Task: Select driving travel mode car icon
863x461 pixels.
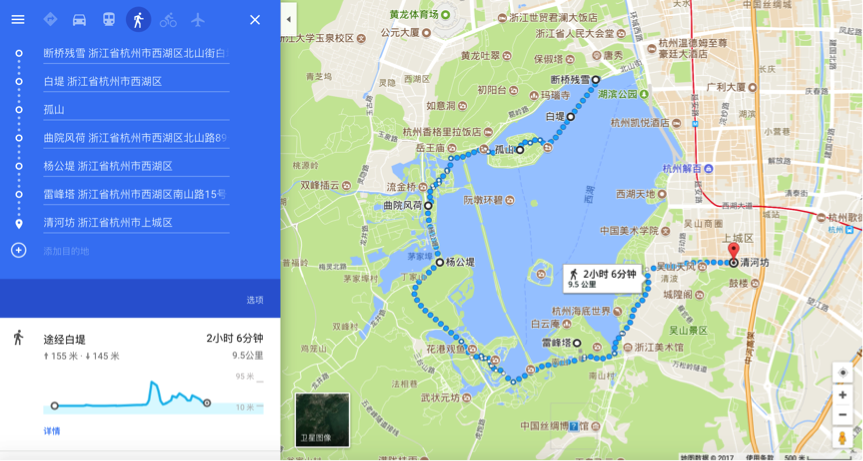Action: pyautogui.click(x=79, y=20)
